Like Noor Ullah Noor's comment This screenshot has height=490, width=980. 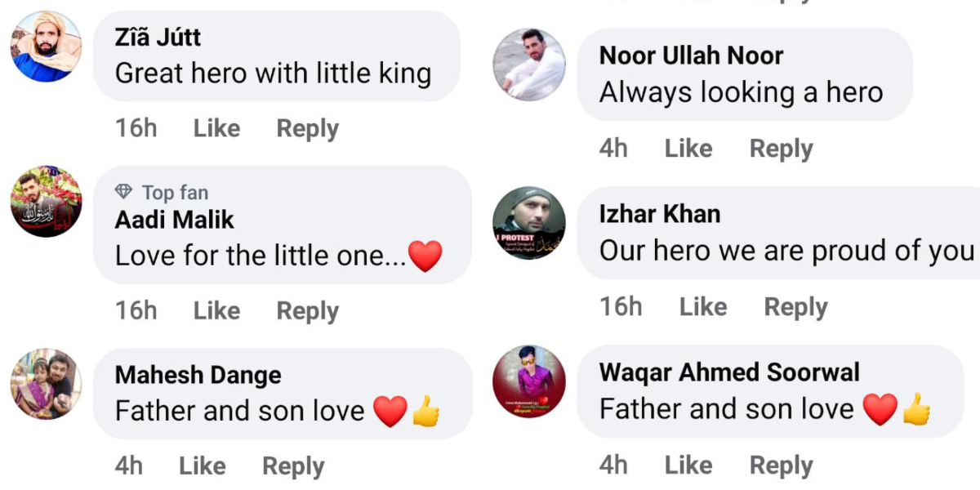(x=688, y=148)
